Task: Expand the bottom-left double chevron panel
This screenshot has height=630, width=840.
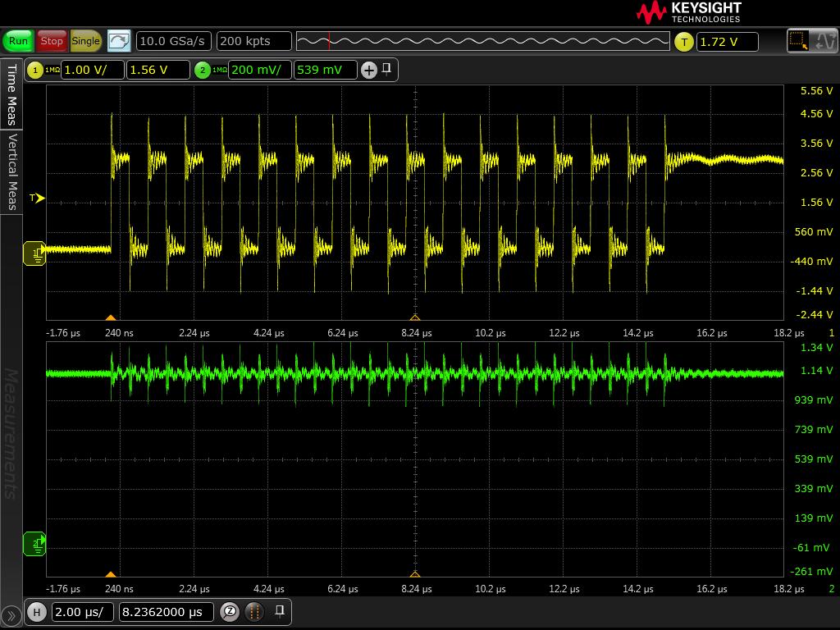Action: [11, 617]
